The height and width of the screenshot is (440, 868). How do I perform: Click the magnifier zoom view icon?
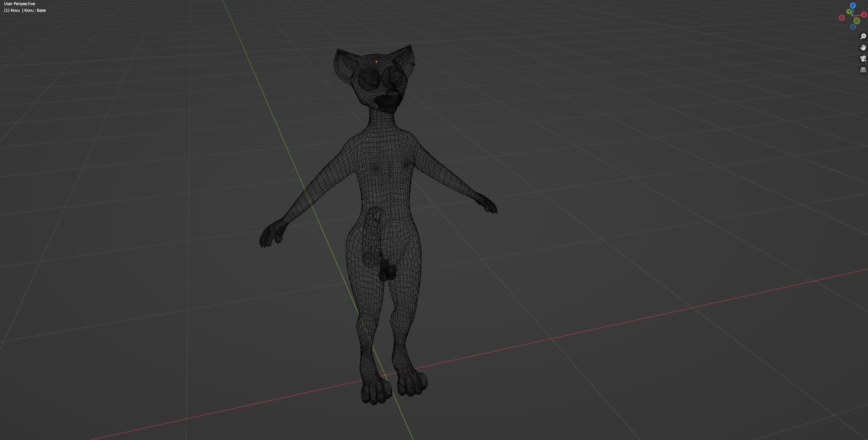[x=863, y=36]
